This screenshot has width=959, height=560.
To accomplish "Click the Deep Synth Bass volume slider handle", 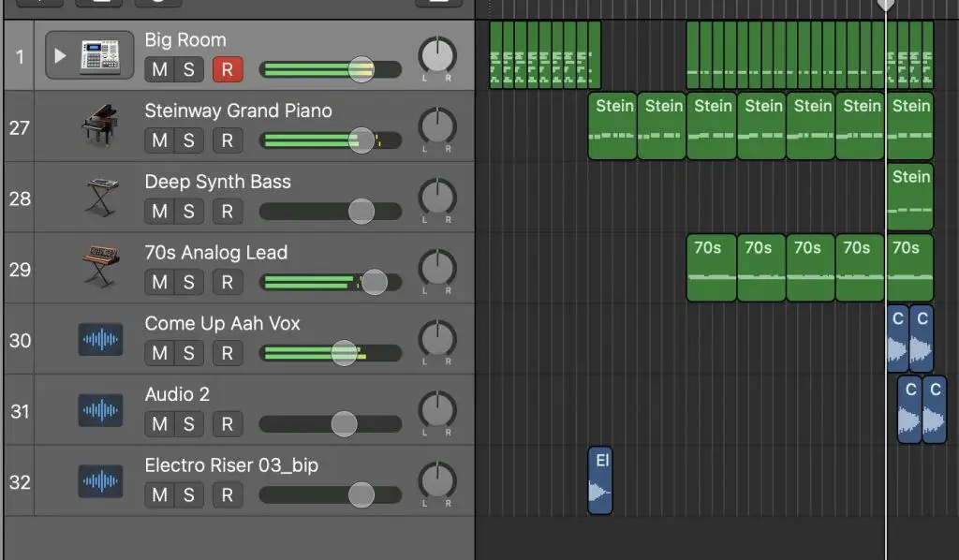I will point(361,212).
